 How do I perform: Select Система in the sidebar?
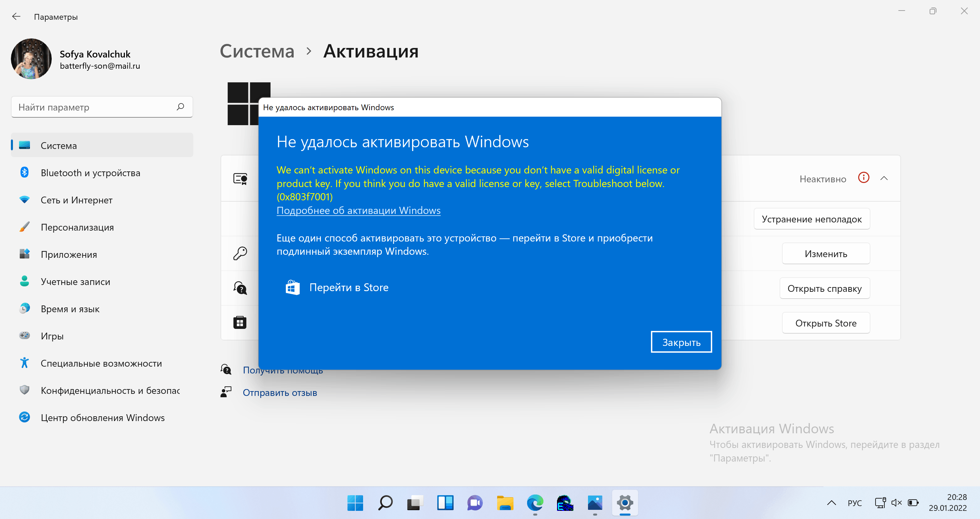point(102,145)
